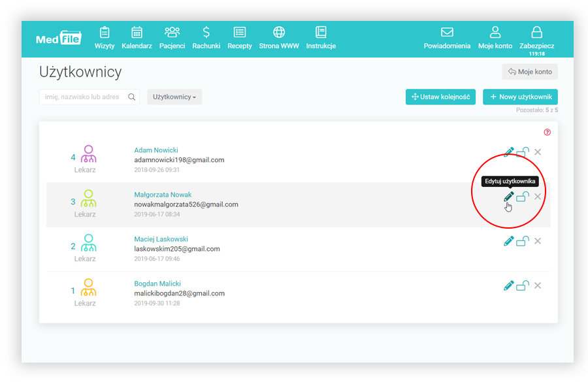Toggle the lock for Małgorzata Nowak
This screenshot has height=392, width=588.
pyautogui.click(x=523, y=197)
